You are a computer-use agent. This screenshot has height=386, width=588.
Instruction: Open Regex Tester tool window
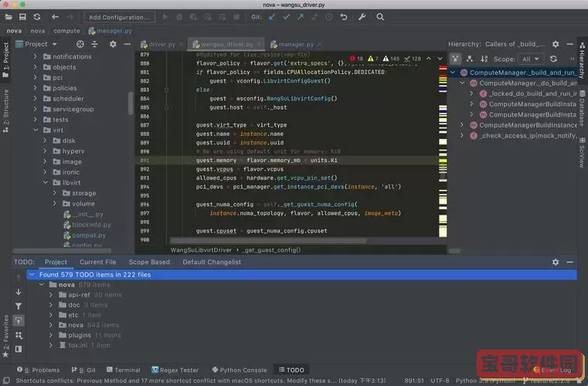(175, 370)
